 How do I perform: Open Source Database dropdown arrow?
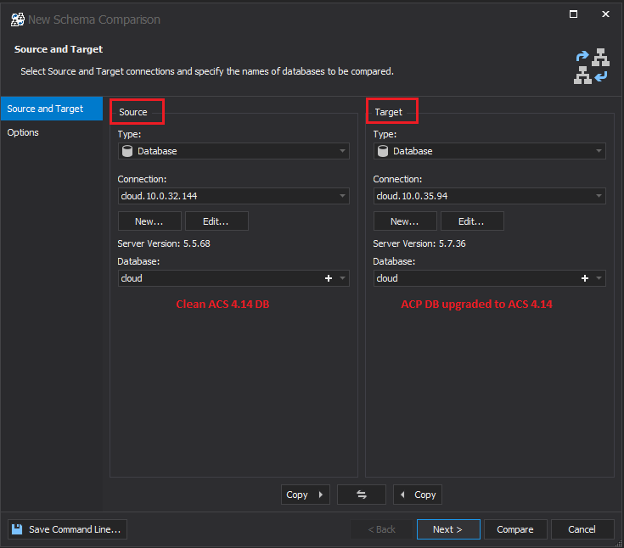coord(342,278)
